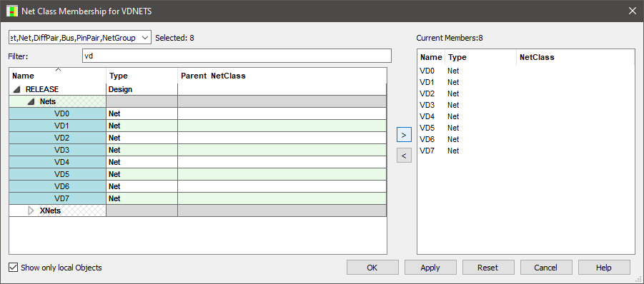Click the Cancel button
This screenshot has width=644, height=284.
pos(546,268)
